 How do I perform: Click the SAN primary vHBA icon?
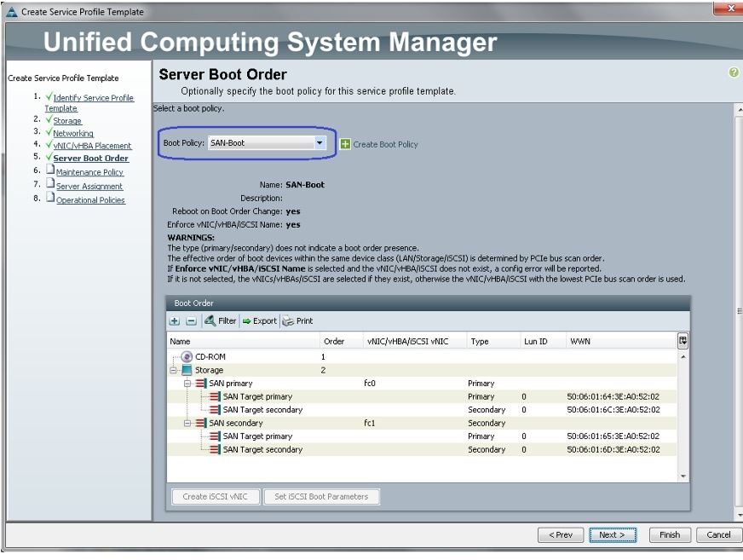point(201,383)
